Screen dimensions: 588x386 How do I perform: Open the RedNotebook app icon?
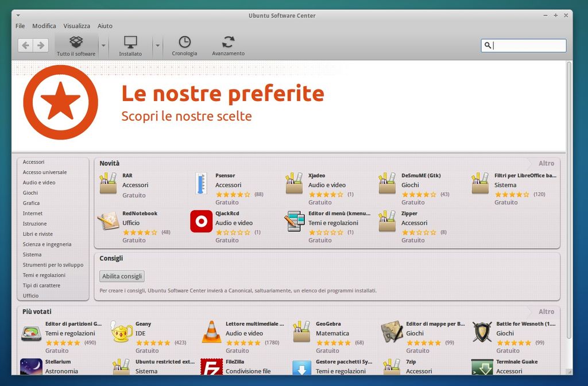108,221
